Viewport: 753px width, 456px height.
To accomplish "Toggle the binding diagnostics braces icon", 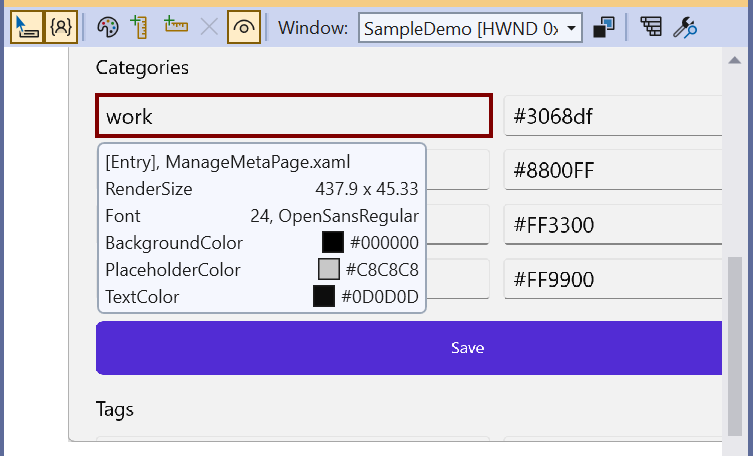I will point(61,28).
